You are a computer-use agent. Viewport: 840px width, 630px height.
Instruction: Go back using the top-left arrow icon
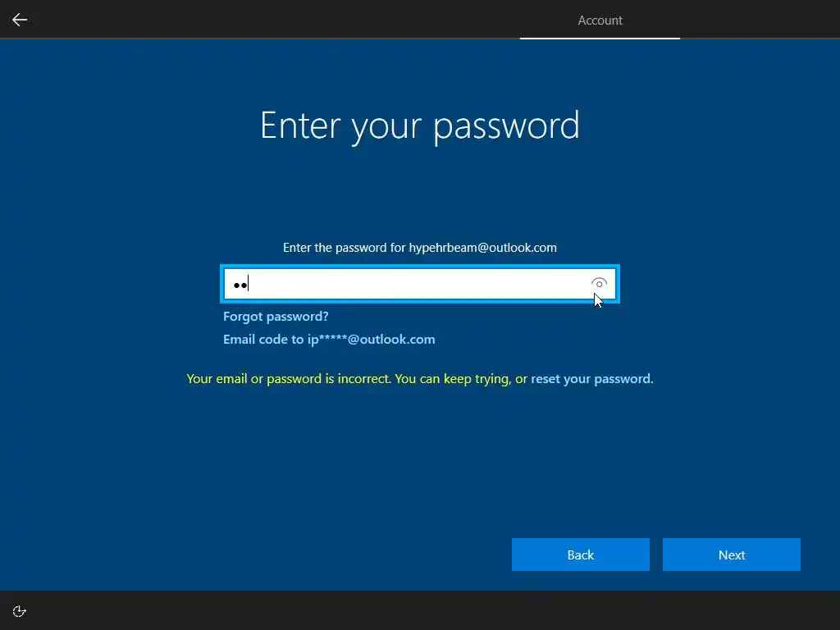click(20, 20)
